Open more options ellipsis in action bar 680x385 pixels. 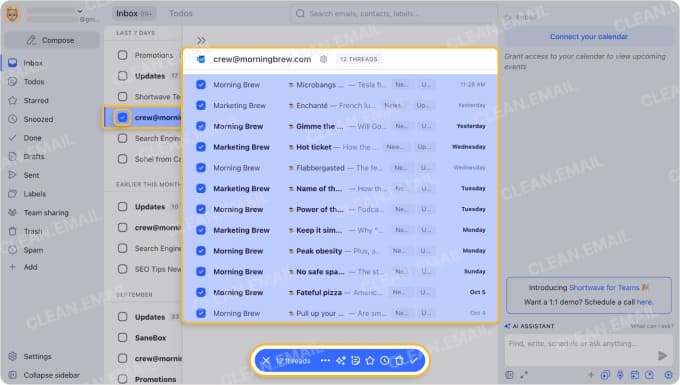coord(325,361)
